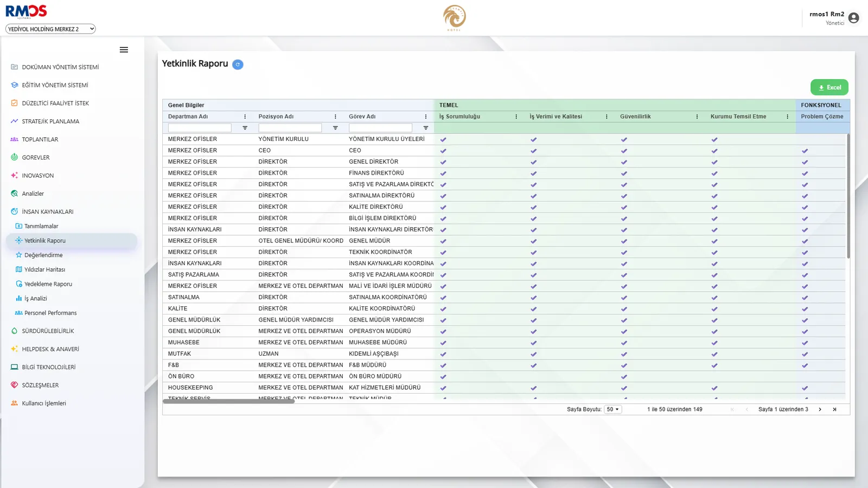Click the Toplantılar people icon
Viewport: 868px width, 488px height.
pos(15,139)
